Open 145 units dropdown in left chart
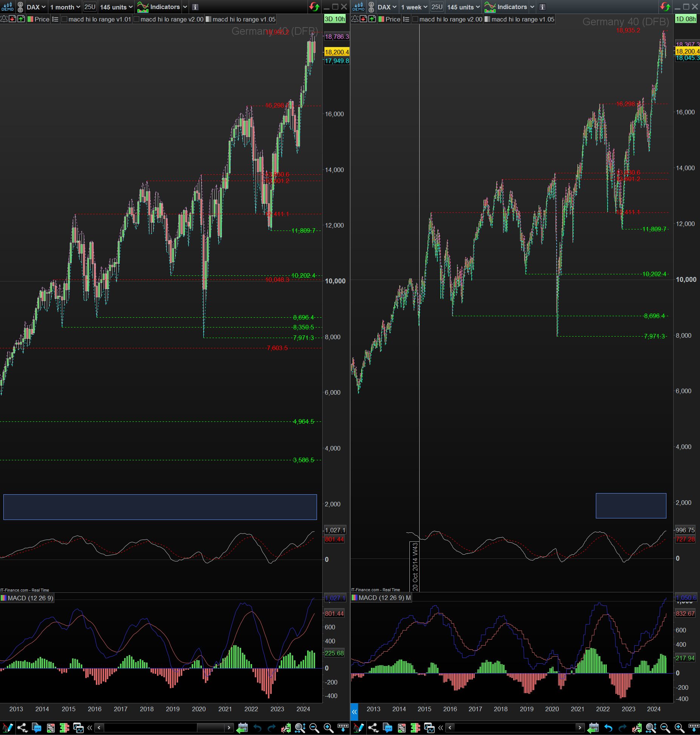The width and height of the screenshot is (700, 735). pyautogui.click(x=116, y=7)
